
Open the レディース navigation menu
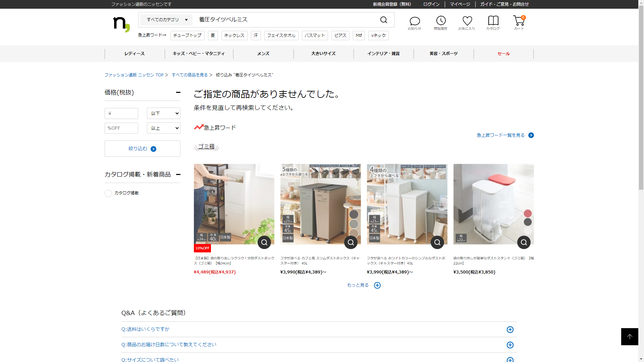tap(135, 54)
